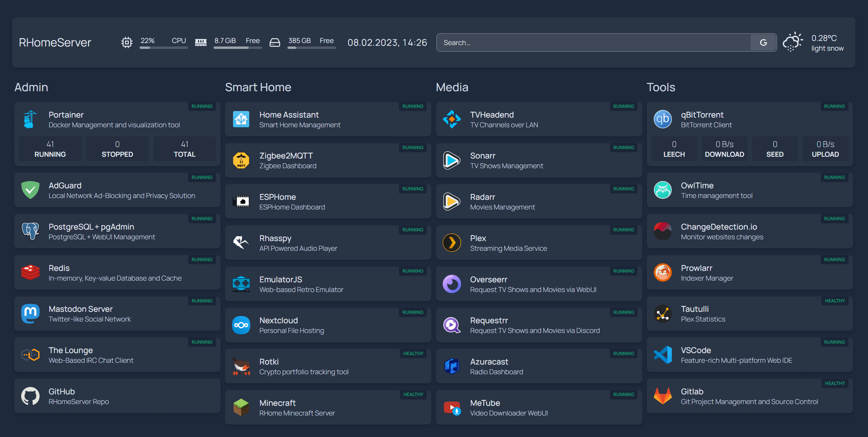
Task: Click the Overseerr purple icon
Action: point(452,284)
